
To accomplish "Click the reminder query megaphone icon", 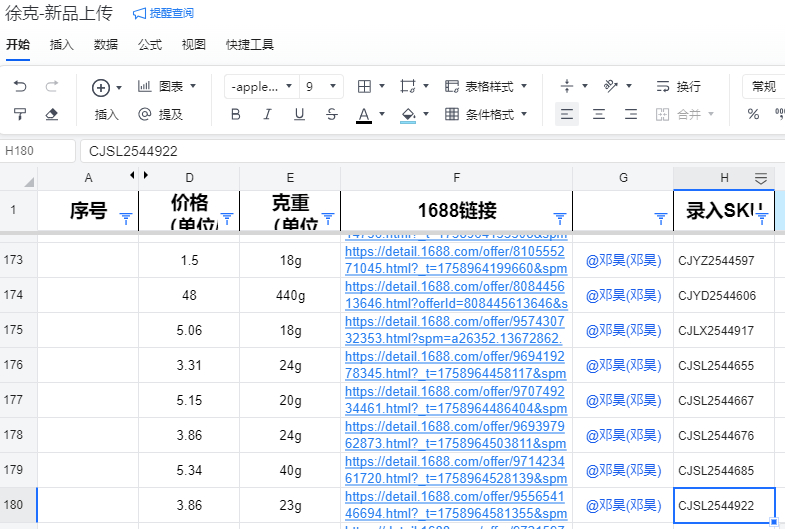I will [x=140, y=14].
